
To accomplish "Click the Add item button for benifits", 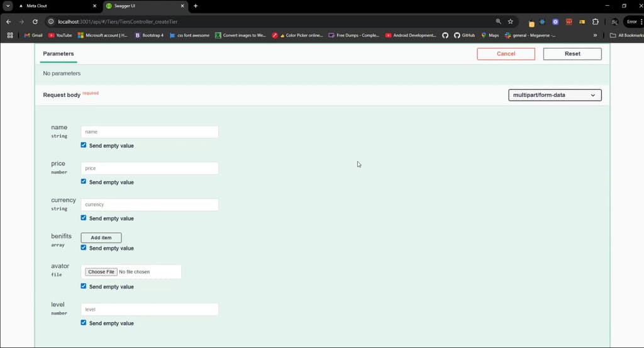I will pos(101,238).
